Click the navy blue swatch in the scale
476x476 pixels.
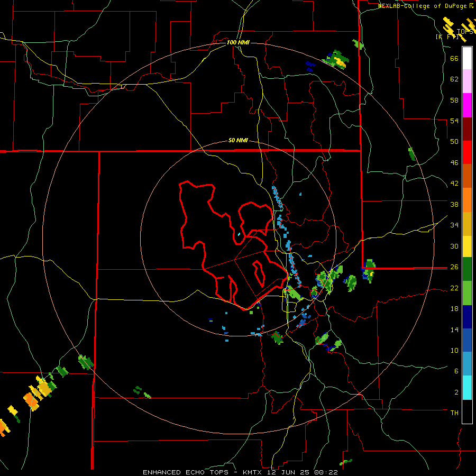click(467, 317)
